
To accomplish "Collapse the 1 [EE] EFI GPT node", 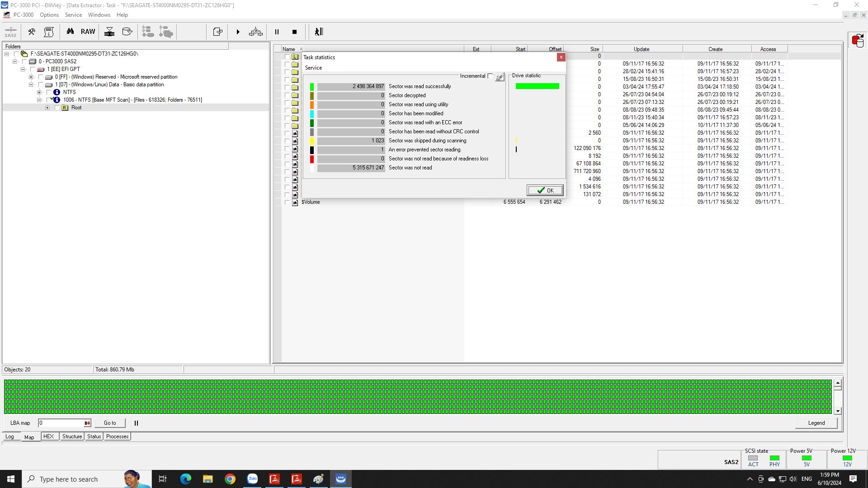I will coord(23,69).
